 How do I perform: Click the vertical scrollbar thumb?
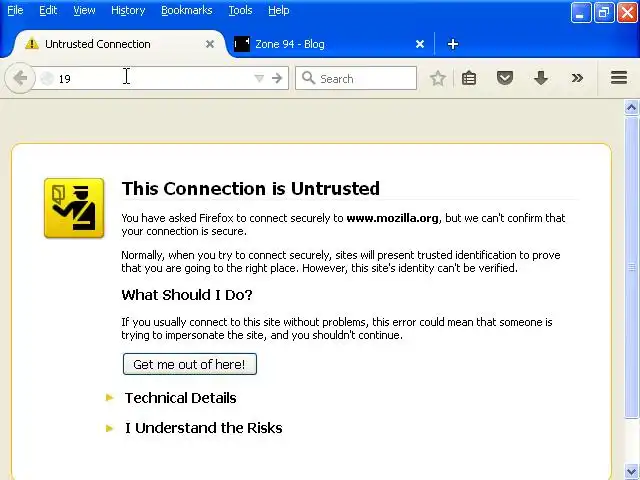point(631,267)
